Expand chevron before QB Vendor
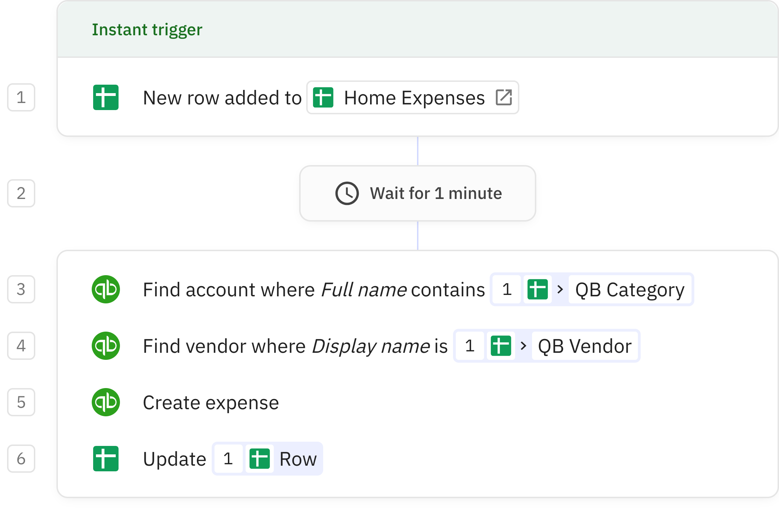 (523, 346)
